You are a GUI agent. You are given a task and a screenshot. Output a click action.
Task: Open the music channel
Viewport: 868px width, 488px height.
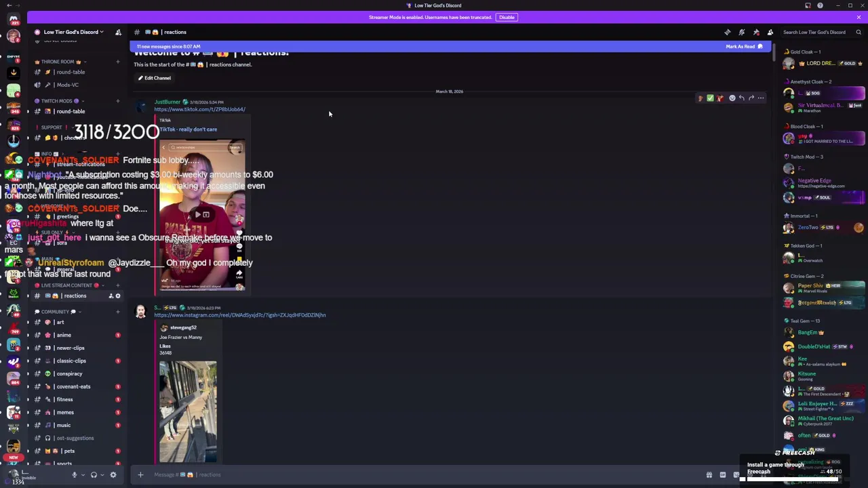(76, 425)
